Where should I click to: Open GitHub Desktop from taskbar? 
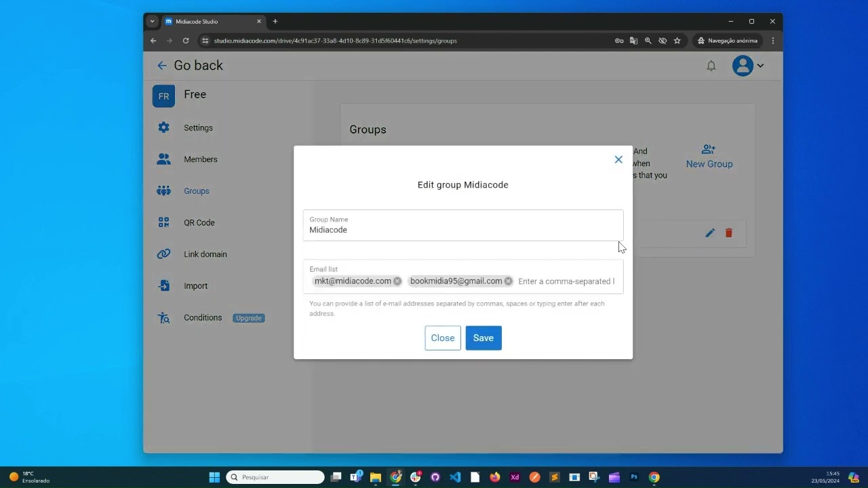[435, 477]
